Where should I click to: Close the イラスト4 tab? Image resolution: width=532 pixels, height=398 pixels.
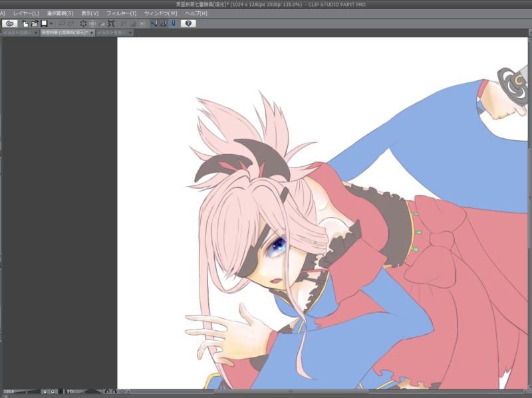pyautogui.click(x=130, y=33)
